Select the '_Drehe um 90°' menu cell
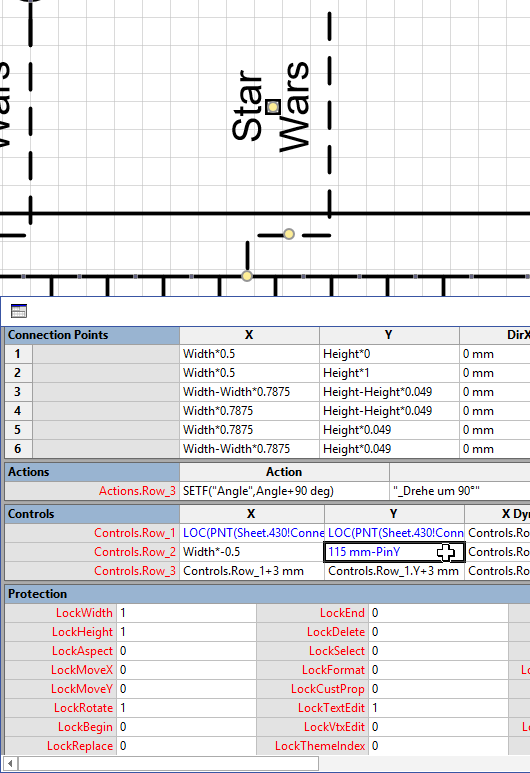Screen dimensions: 530x773 point(459,491)
